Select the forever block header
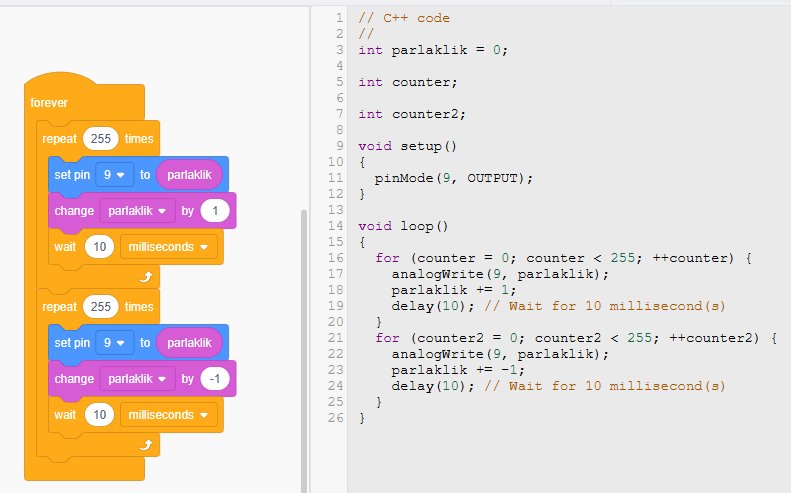Screen dimensions: 791x493 tap(50, 103)
